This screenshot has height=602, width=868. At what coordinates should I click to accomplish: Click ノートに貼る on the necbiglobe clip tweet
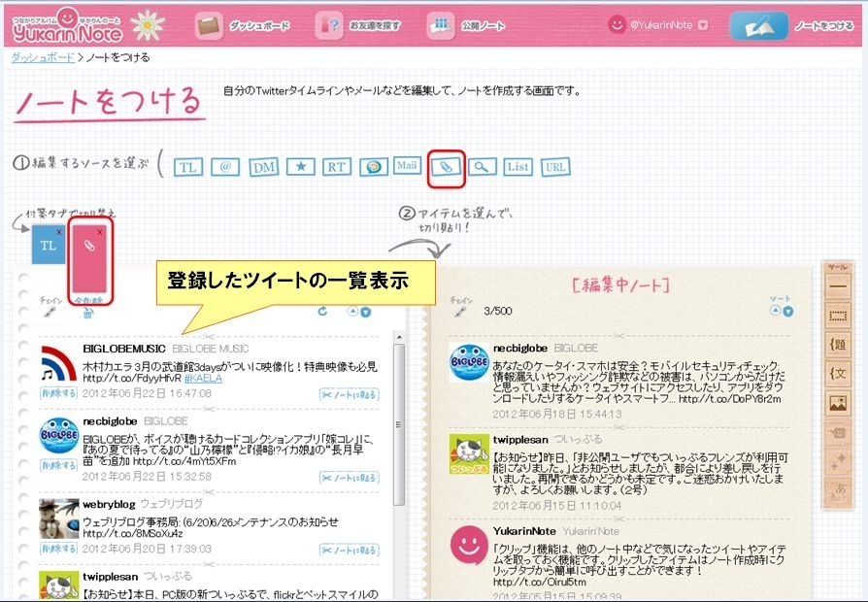pos(350,478)
